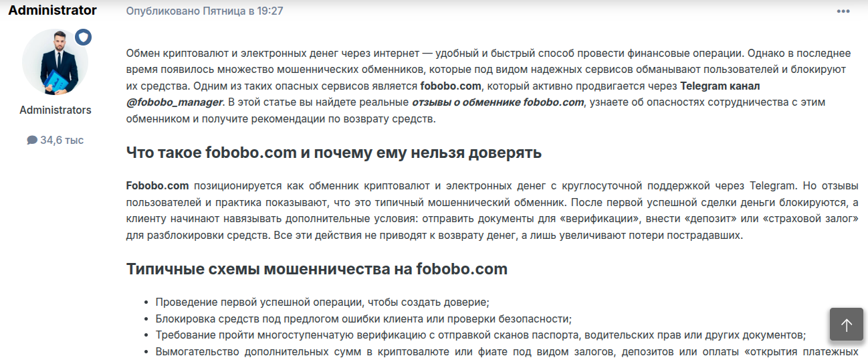Click bullet 'Блокировка средств под предлогом ошибки'
The image size is (868, 360).
[x=363, y=319]
